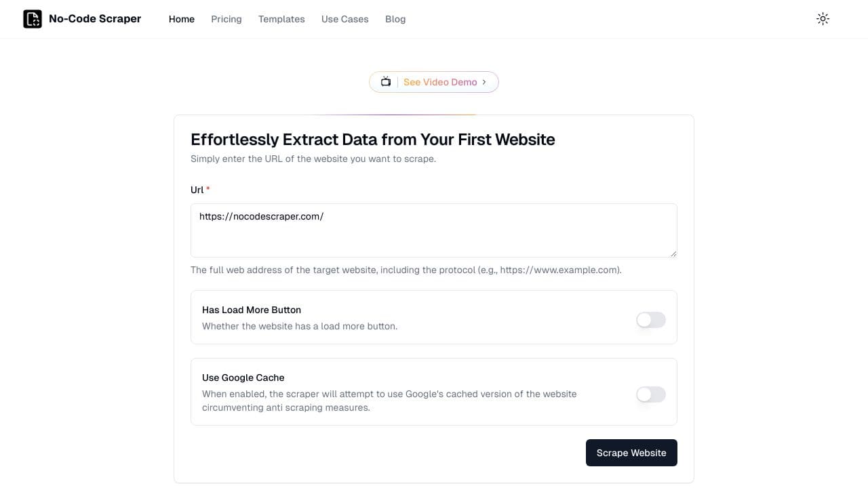
Task: Click the heading Effortlessly Extract Data
Action: 373,140
